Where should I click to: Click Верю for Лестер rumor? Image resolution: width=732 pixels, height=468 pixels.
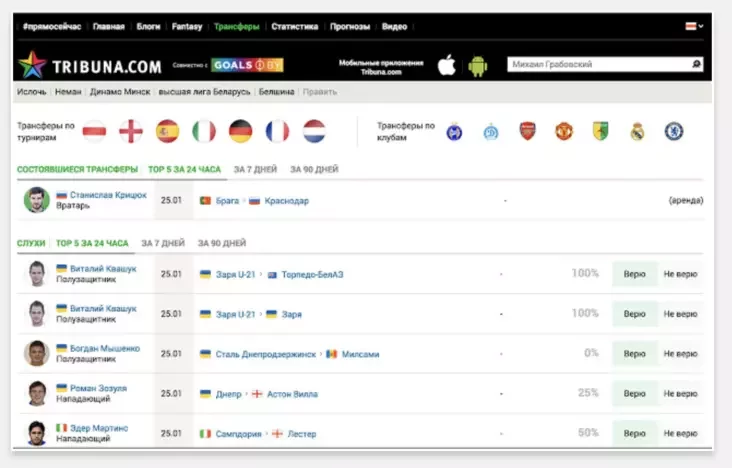634,433
